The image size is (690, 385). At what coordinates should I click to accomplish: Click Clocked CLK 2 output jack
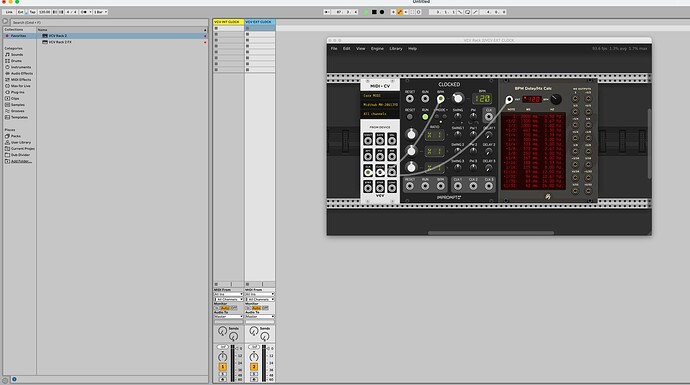click(473, 186)
